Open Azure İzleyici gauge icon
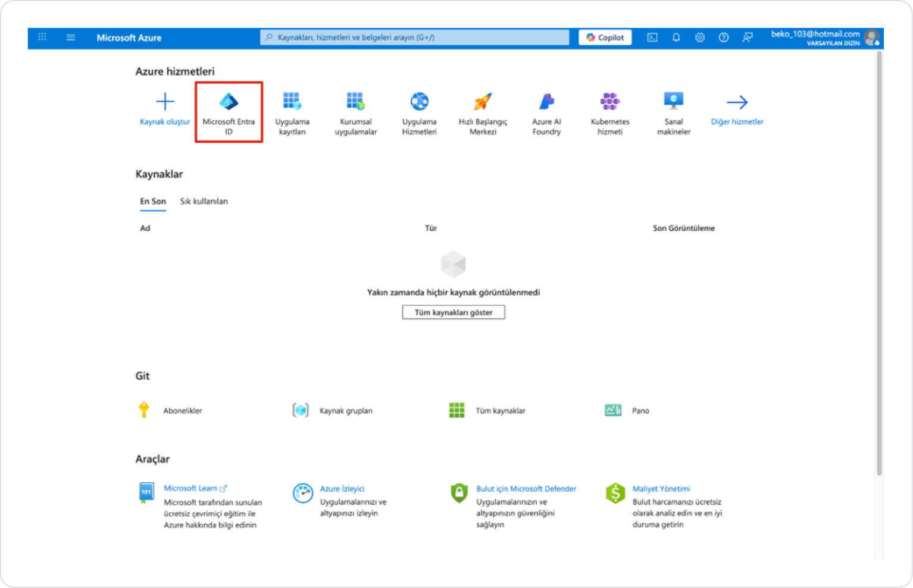913x588 pixels. coord(303,493)
